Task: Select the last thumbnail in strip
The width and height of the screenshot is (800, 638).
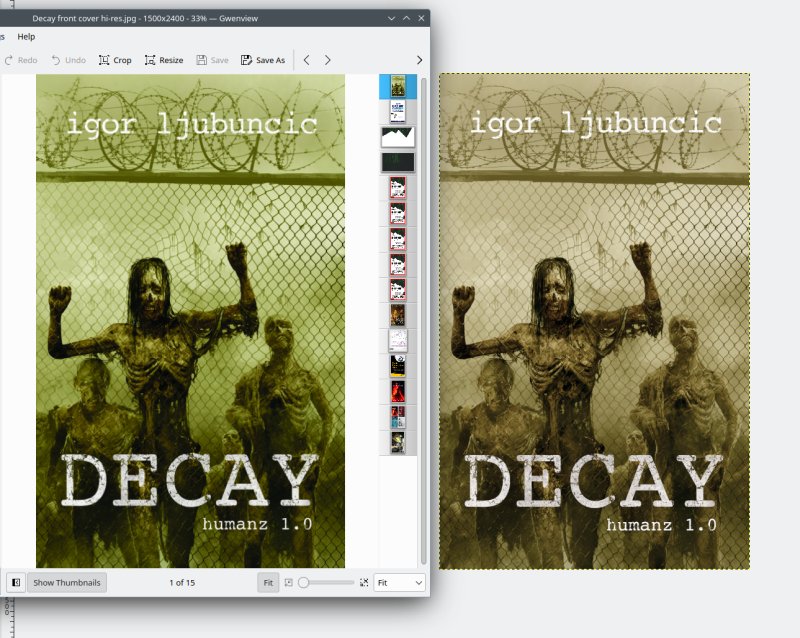Action: [x=398, y=443]
